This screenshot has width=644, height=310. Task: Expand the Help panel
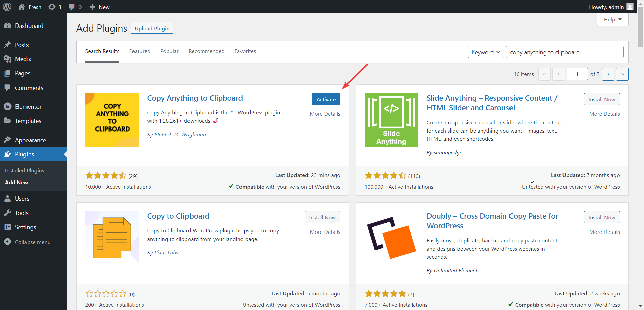coord(612,20)
